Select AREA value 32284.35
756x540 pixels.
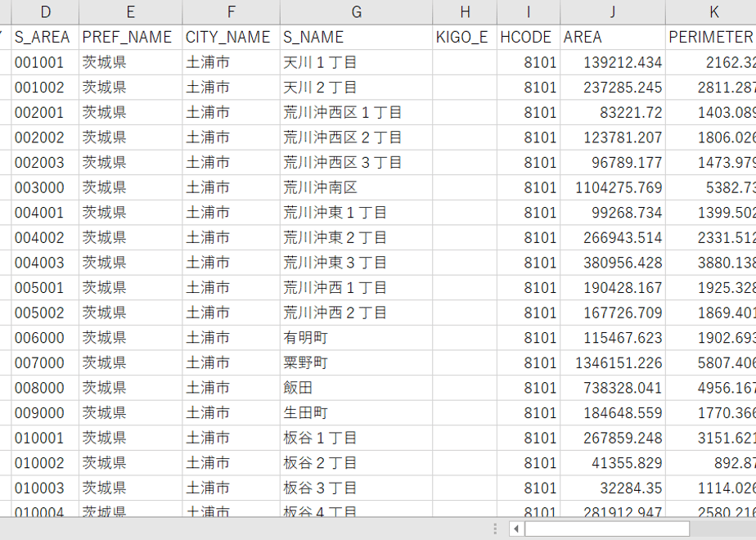(613, 488)
